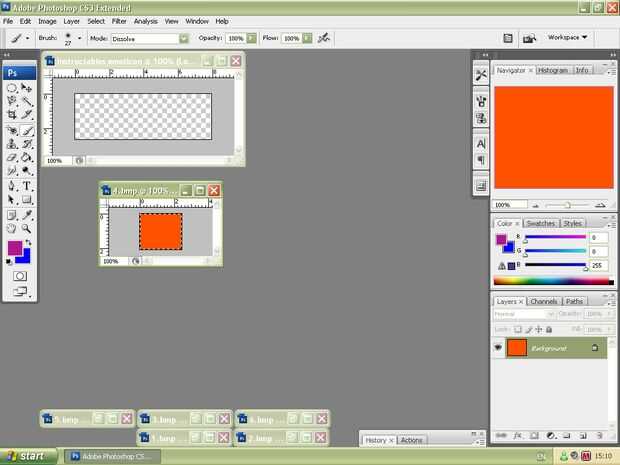This screenshot has width=620, height=465.
Task: Select the Healing Brush tool
Action: 12,130
